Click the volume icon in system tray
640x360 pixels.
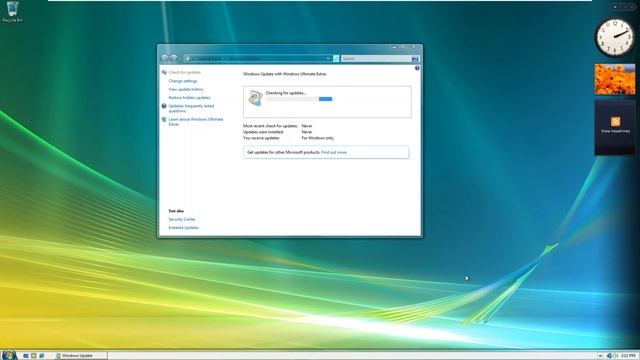616,356
